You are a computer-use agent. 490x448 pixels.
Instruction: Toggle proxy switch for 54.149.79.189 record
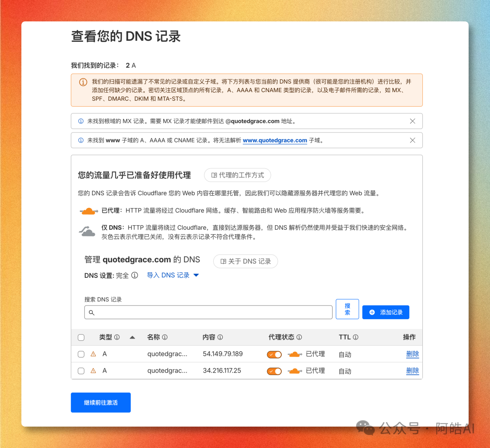coord(274,354)
